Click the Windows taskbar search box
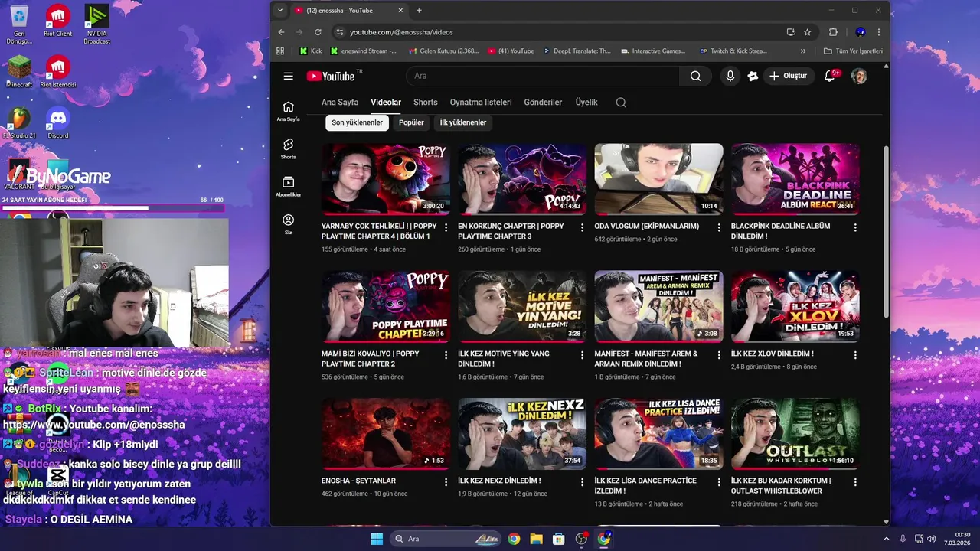 coord(446,539)
